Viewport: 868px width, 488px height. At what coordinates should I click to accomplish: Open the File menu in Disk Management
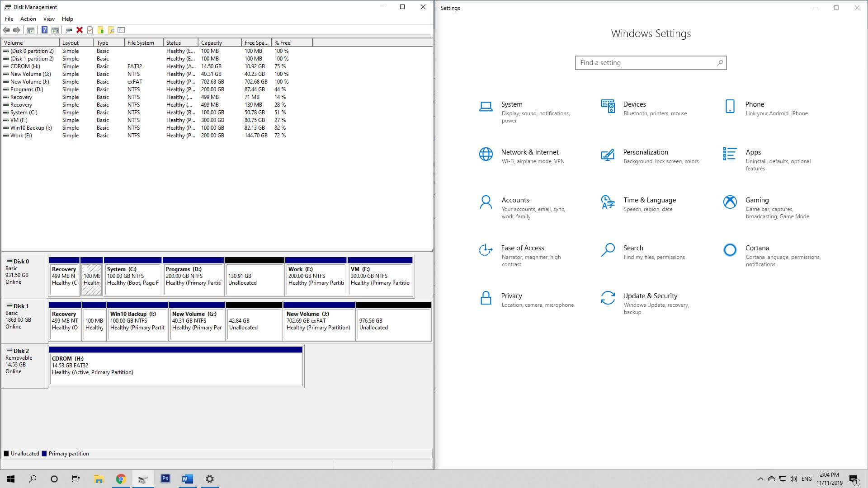[x=9, y=19]
